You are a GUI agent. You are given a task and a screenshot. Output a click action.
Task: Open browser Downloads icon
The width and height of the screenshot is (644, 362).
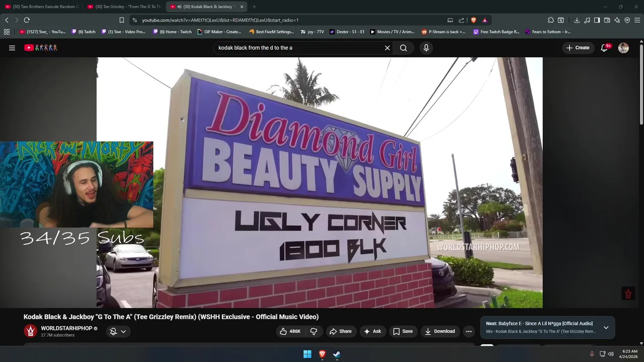(577, 20)
